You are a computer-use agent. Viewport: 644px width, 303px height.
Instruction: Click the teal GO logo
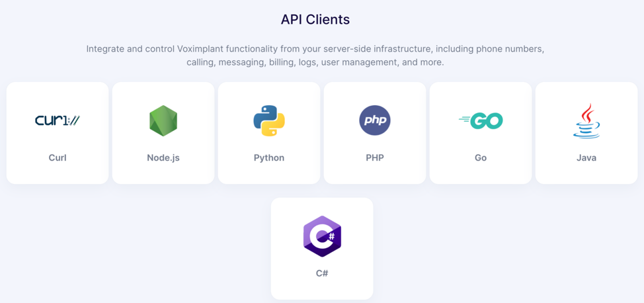pyautogui.click(x=481, y=120)
